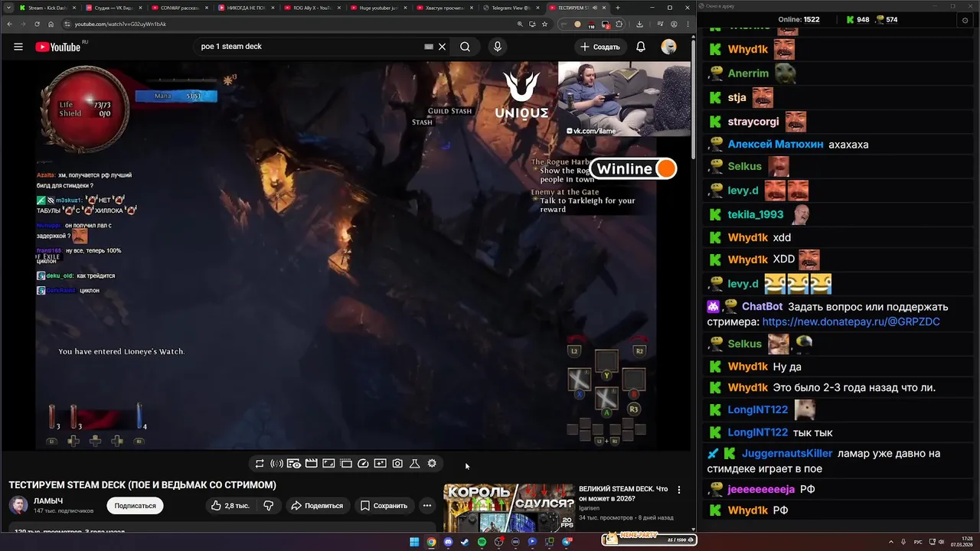This screenshot has height=551, width=980.
Task: Click the playback speed gauge icon
Action: click(x=363, y=464)
